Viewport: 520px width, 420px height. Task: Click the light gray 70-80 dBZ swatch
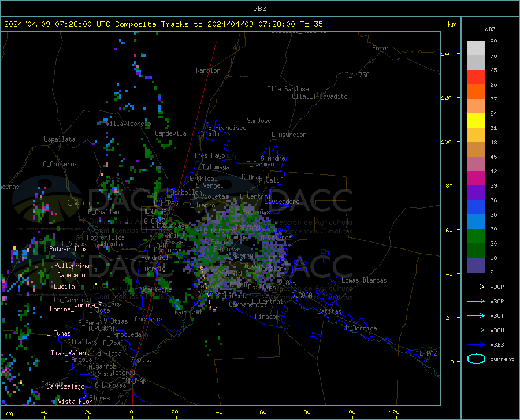(476, 49)
